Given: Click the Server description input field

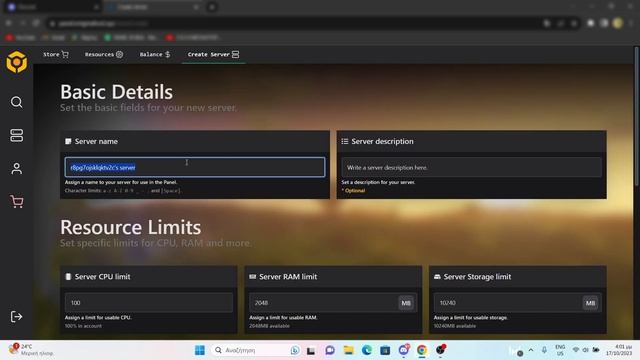Looking at the screenshot, I should (471, 167).
